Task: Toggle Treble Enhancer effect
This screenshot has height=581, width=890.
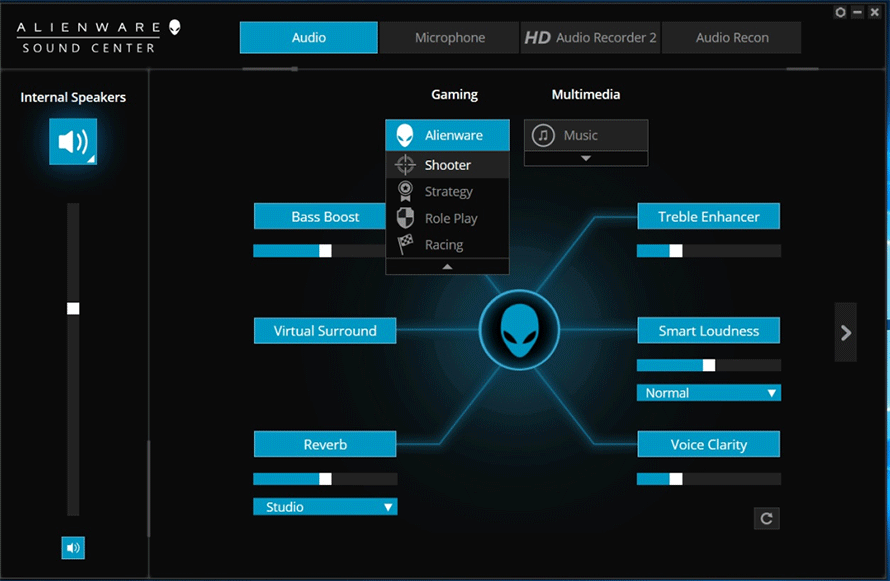Action: coord(708,216)
